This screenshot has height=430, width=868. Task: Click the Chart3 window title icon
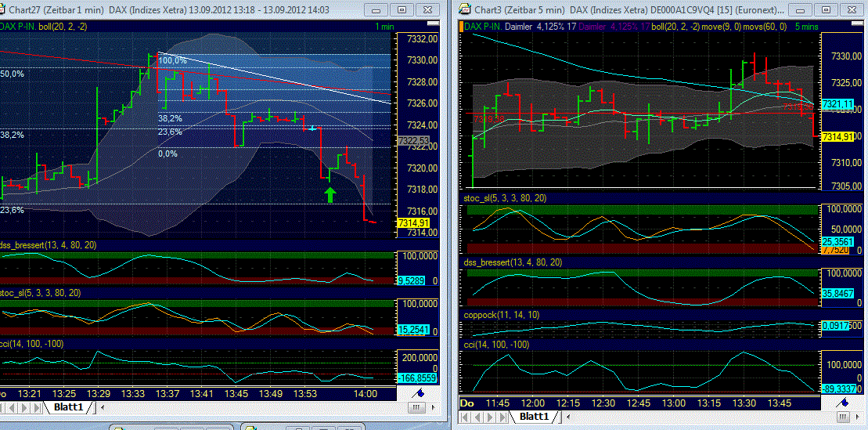click(465, 9)
